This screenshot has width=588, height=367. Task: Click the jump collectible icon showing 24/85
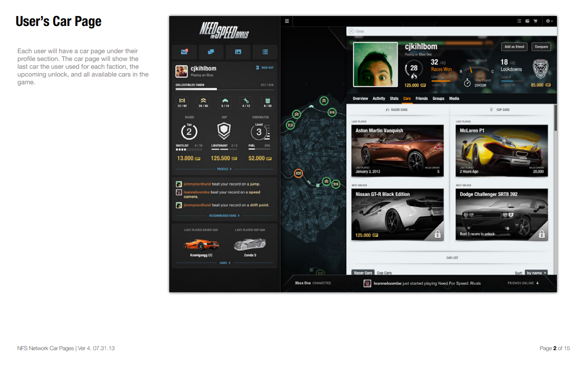click(203, 102)
